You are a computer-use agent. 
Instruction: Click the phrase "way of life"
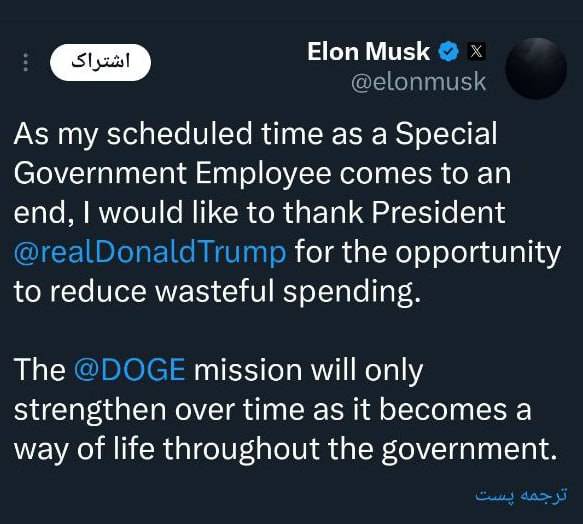coord(84,449)
